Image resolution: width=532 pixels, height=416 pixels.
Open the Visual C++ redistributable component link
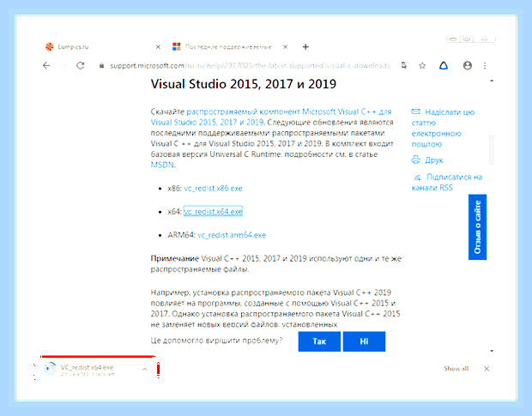pos(271,117)
